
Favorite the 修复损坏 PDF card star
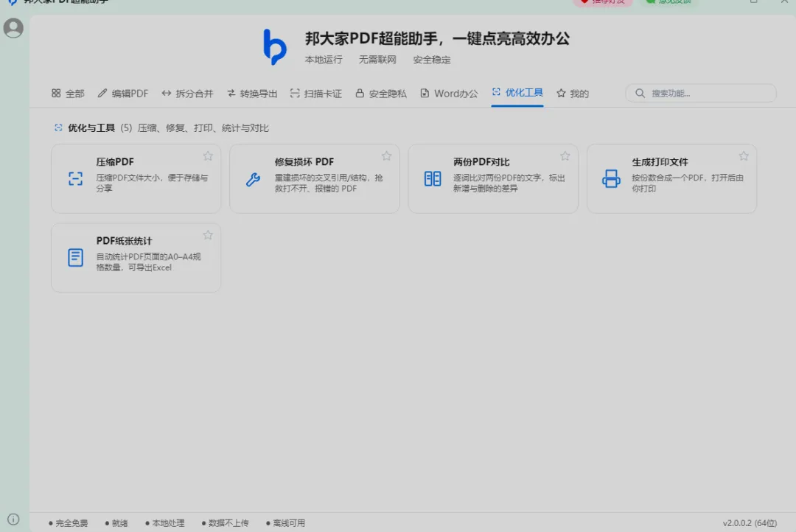point(387,156)
